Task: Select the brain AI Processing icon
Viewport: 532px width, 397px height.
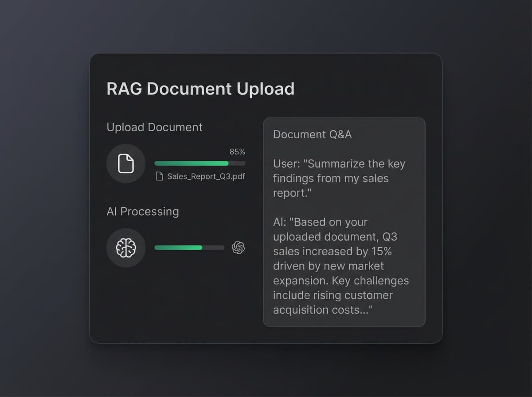Action: coord(126,247)
